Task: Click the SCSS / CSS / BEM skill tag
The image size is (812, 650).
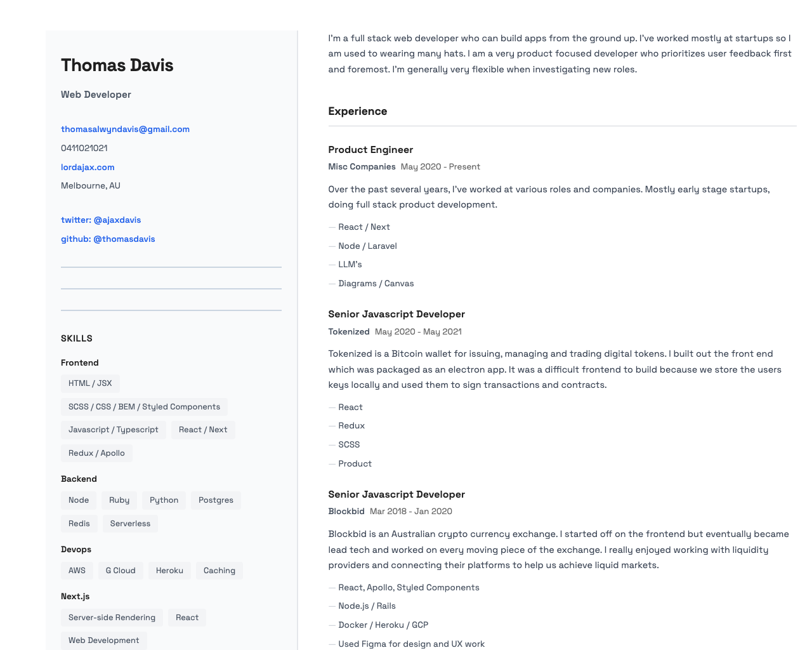Action: click(x=144, y=407)
